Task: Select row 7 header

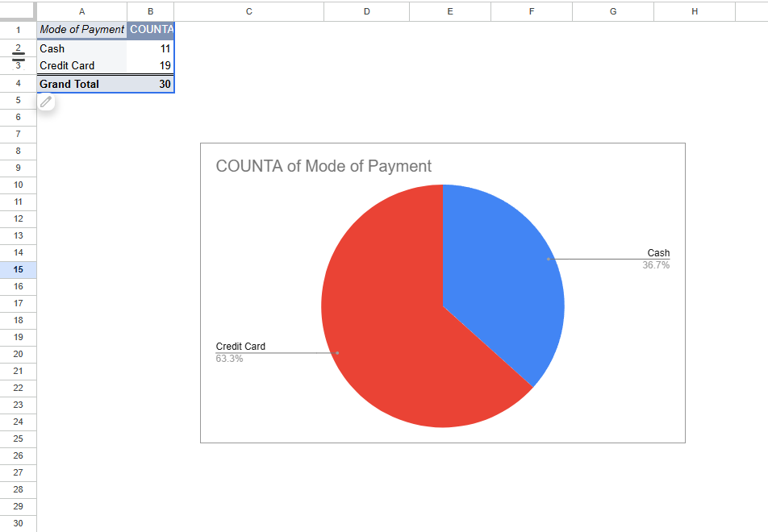Action: click(x=18, y=134)
